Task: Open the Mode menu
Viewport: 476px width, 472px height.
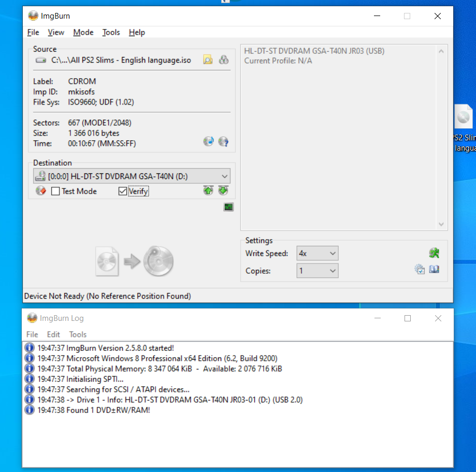Action: point(83,32)
